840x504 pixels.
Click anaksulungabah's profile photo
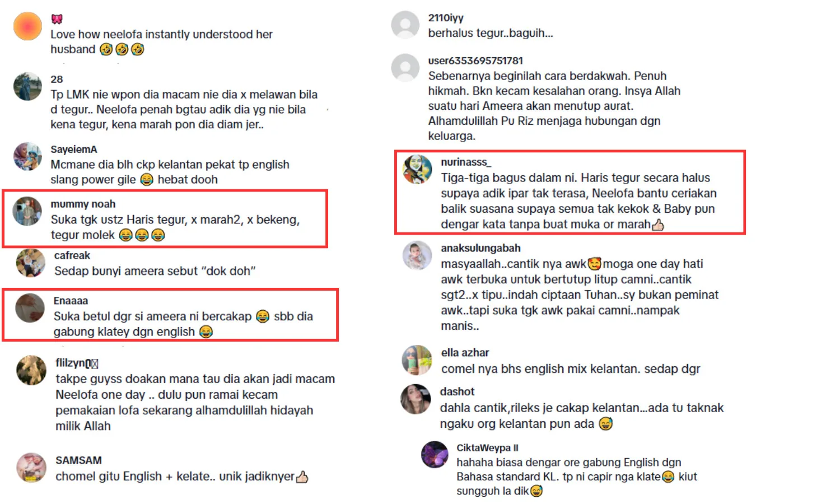(417, 255)
